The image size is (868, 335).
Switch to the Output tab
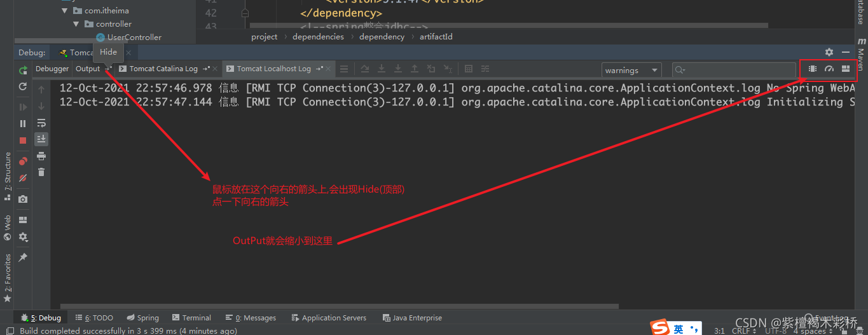88,69
